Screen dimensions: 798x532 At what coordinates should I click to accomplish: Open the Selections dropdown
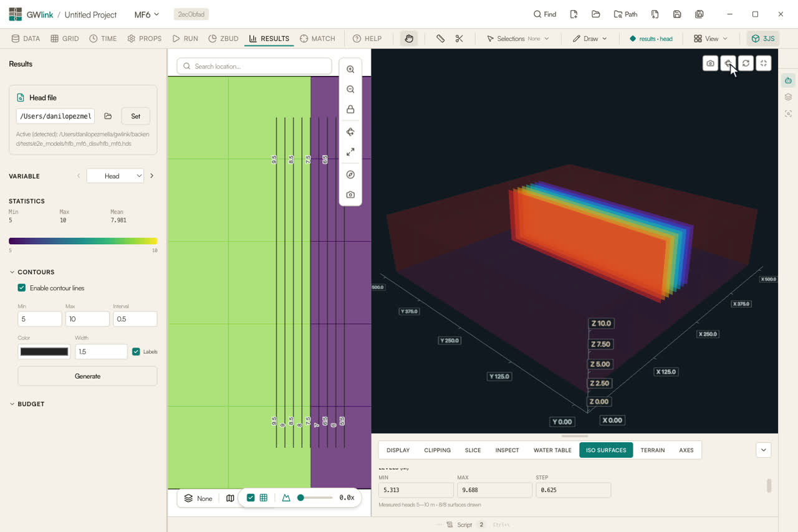(517, 39)
